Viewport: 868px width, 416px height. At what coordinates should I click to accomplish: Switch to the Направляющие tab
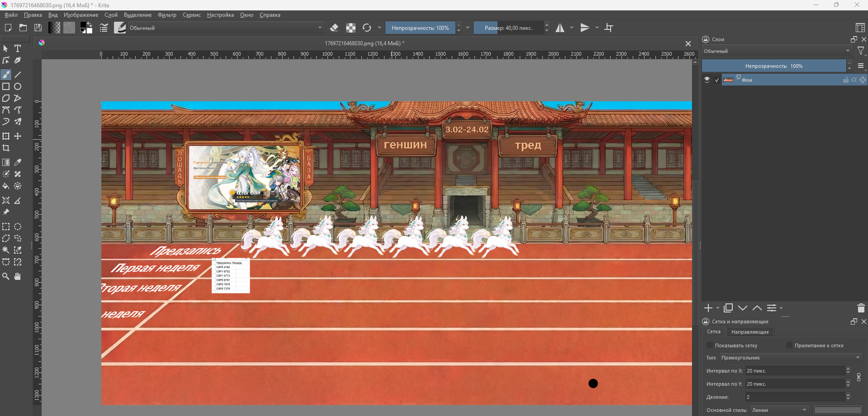coord(749,332)
